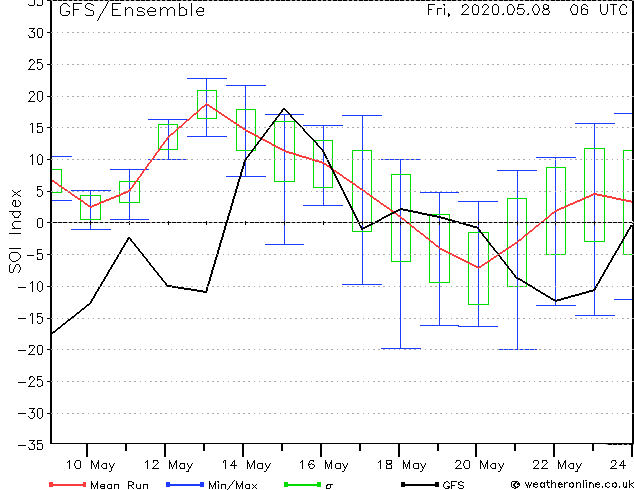
Task: Click the y-axis value 30
Action: click(35, 33)
